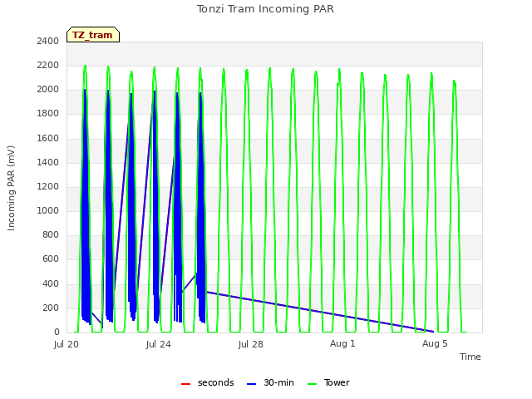Click the red seconds legend swatch
The height and width of the screenshot is (399, 532).
click(185, 384)
